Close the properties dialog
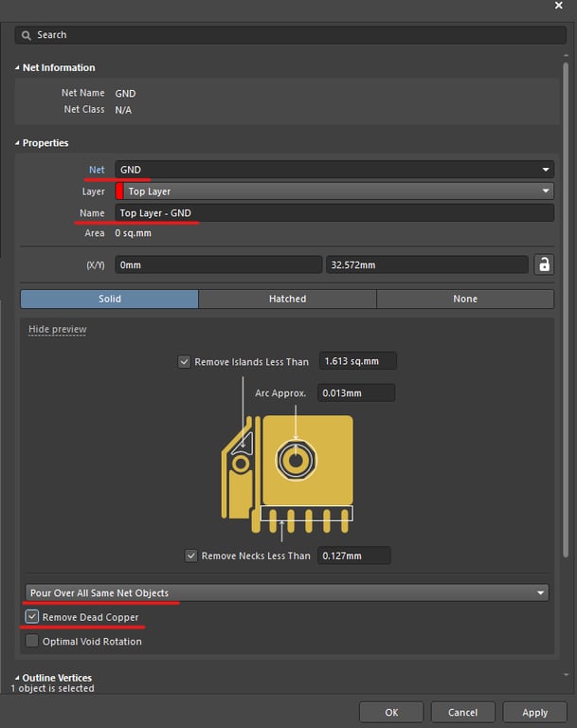This screenshot has width=577, height=728. (559, 6)
